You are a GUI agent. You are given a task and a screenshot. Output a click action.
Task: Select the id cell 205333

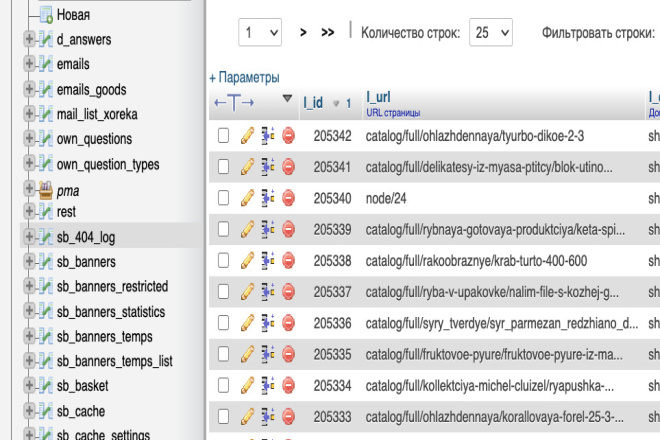(332, 417)
